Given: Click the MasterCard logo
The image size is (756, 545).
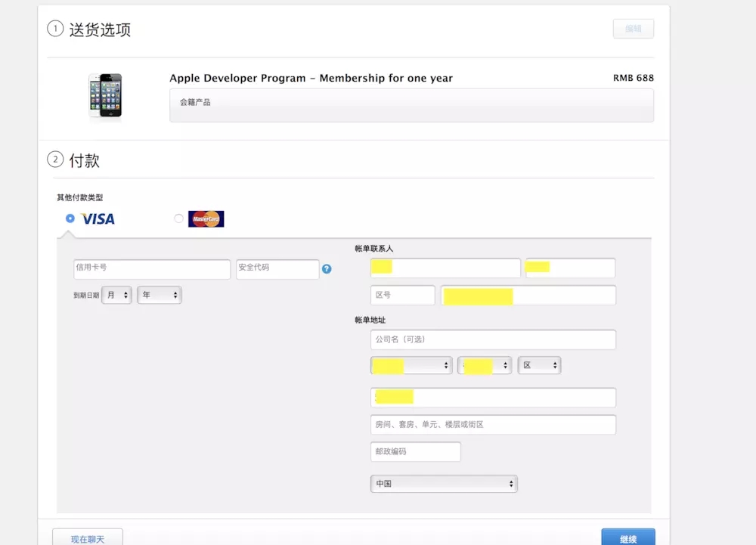Looking at the screenshot, I should point(206,219).
